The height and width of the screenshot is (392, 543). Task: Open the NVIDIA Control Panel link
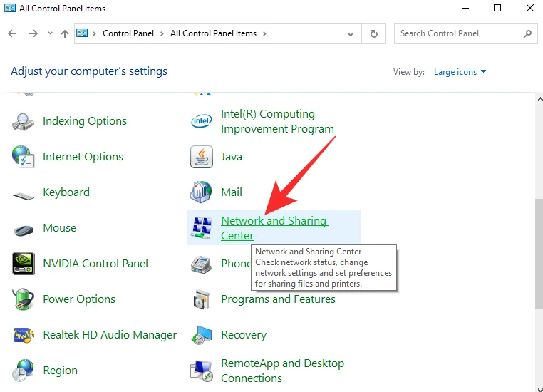click(x=95, y=264)
